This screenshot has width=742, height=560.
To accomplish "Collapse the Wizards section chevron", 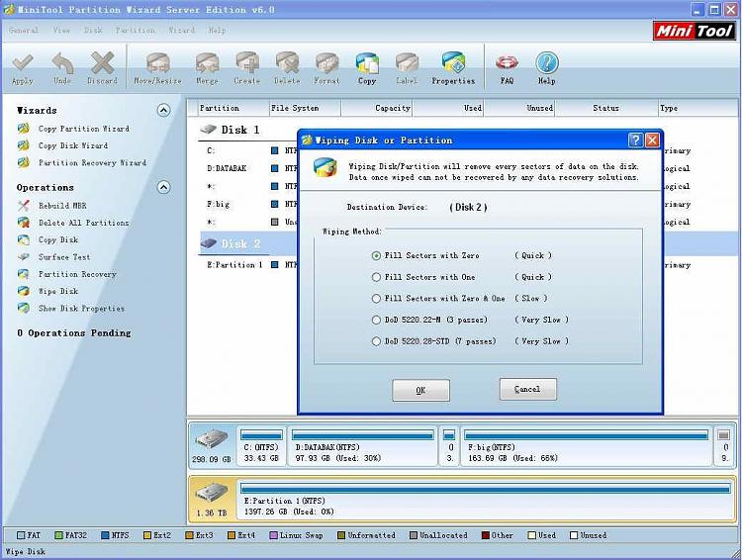I will tap(163, 110).
